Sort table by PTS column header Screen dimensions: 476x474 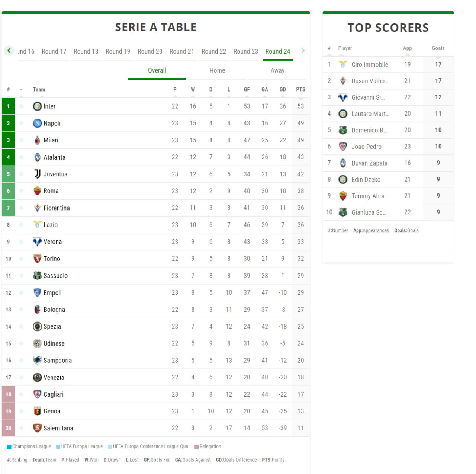300,90
